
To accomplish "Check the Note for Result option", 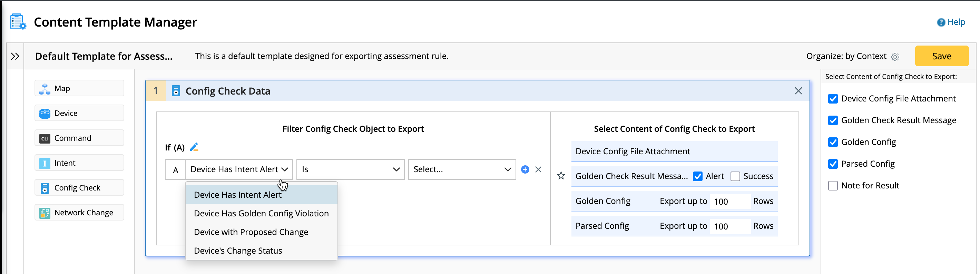I will pyautogui.click(x=833, y=186).
